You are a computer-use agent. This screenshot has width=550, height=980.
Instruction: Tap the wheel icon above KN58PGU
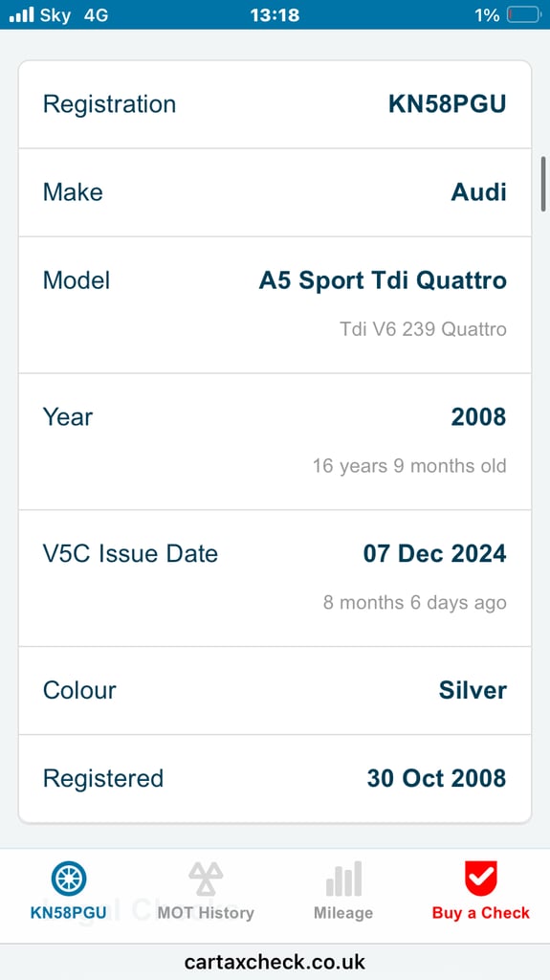click(x=69, y=879)
